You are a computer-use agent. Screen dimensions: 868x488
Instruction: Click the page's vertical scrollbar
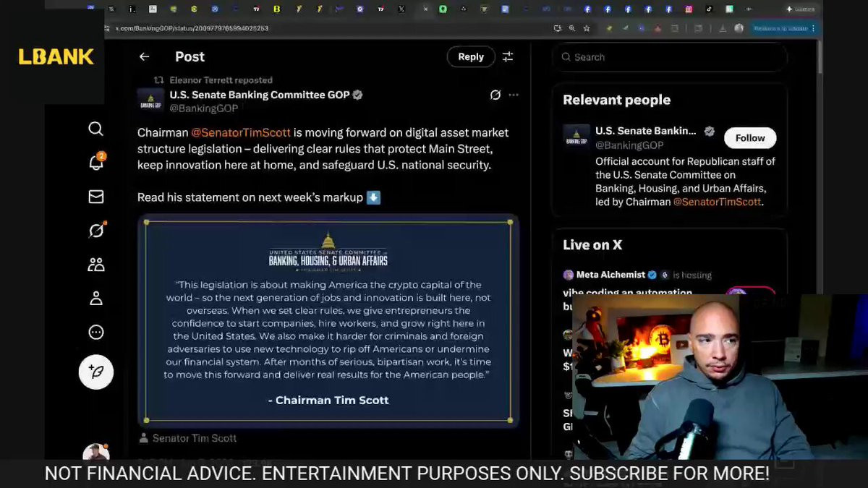coord(820,56)
